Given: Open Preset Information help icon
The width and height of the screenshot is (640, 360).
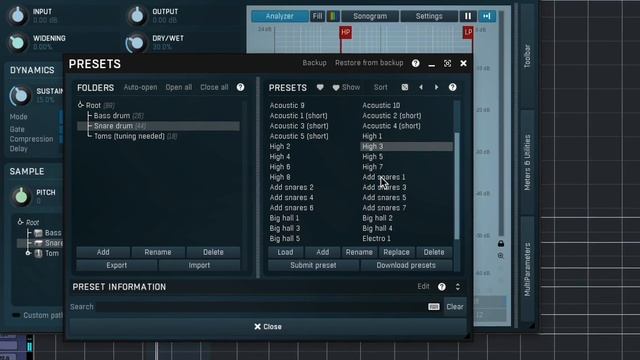Looking at the screenshot, I should [x=442, y=287].
